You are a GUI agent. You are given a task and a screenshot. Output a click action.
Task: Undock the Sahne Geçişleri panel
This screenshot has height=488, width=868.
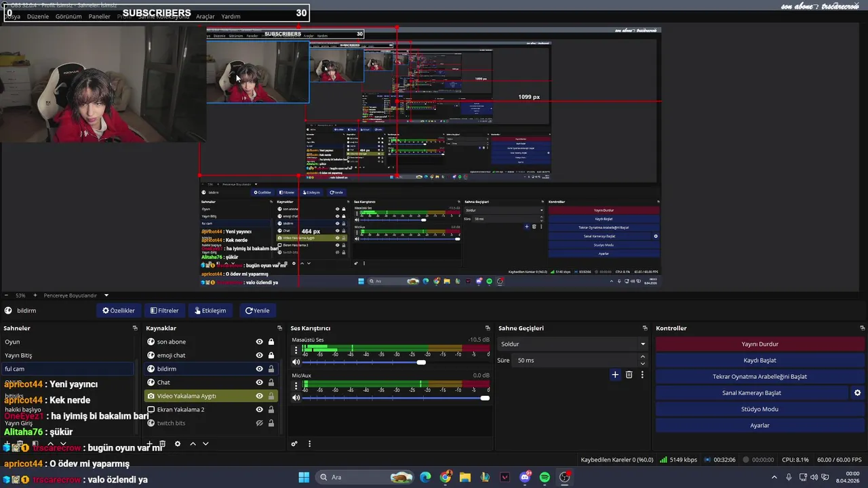pyautogui.click(x=645, y=328)
